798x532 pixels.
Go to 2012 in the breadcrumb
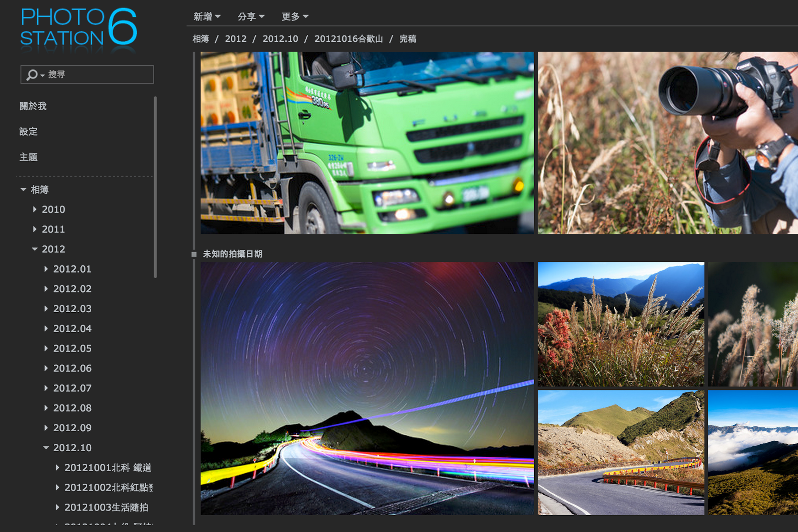(x=236, y=39)
